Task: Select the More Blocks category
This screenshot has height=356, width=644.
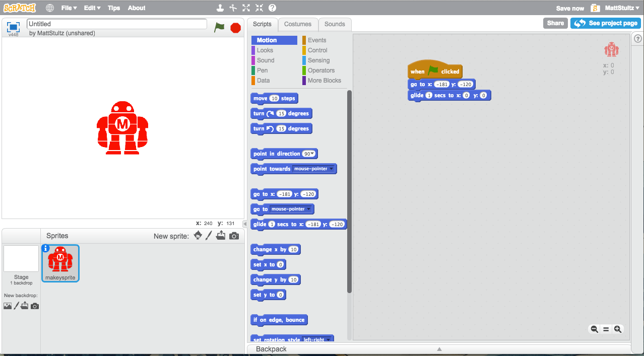Action: [323, 81]
